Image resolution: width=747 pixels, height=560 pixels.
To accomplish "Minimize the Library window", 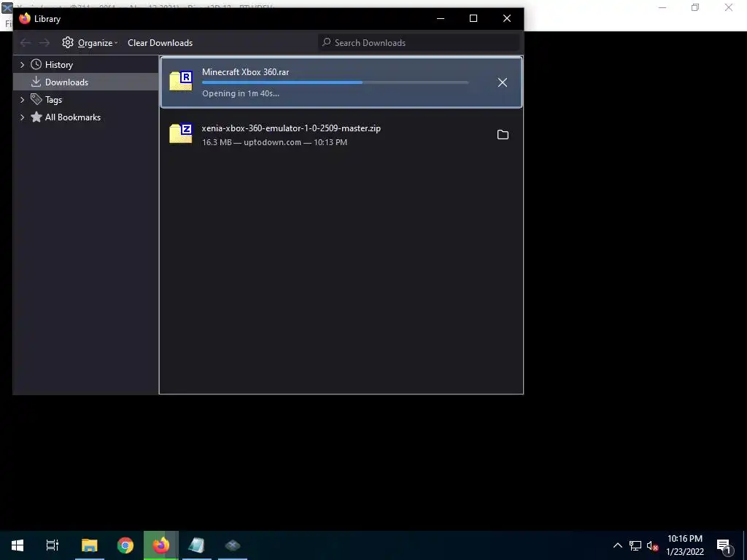I will [441, 18].
